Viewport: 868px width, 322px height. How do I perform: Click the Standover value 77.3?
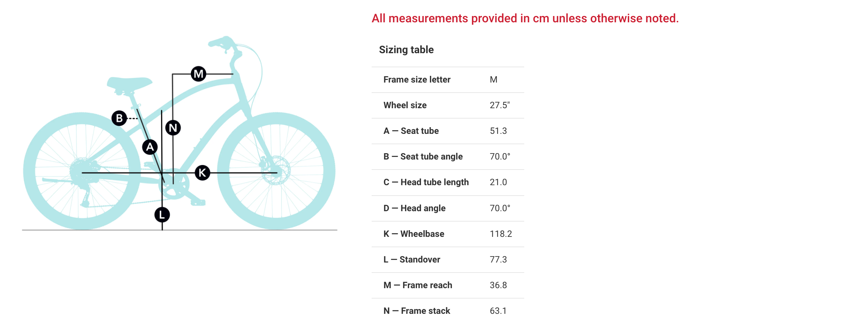pos(498,260)
